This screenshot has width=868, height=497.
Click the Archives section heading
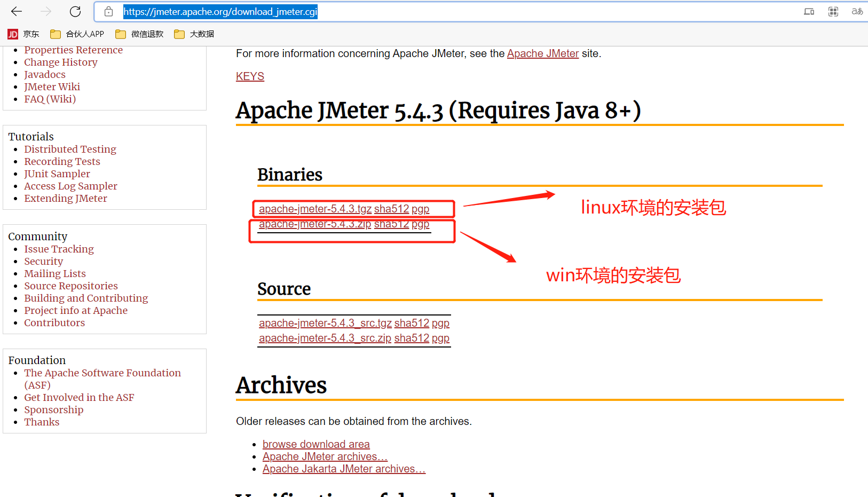coord(281,385)
